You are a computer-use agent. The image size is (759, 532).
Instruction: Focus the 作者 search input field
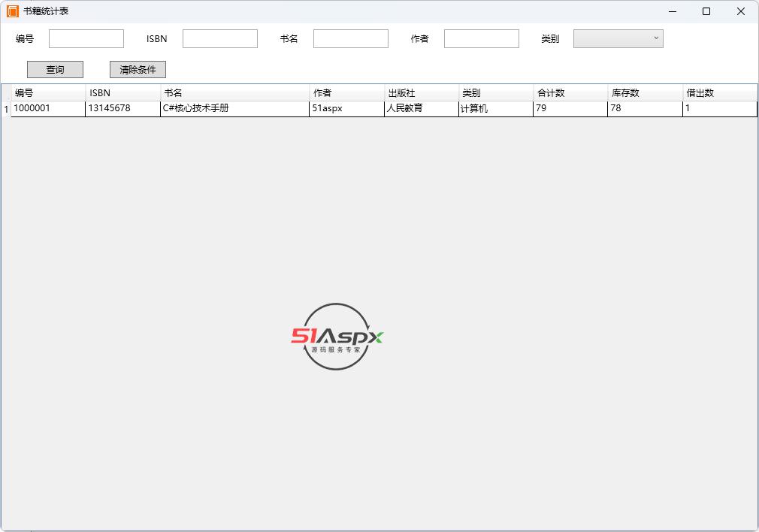coord(481,39)
